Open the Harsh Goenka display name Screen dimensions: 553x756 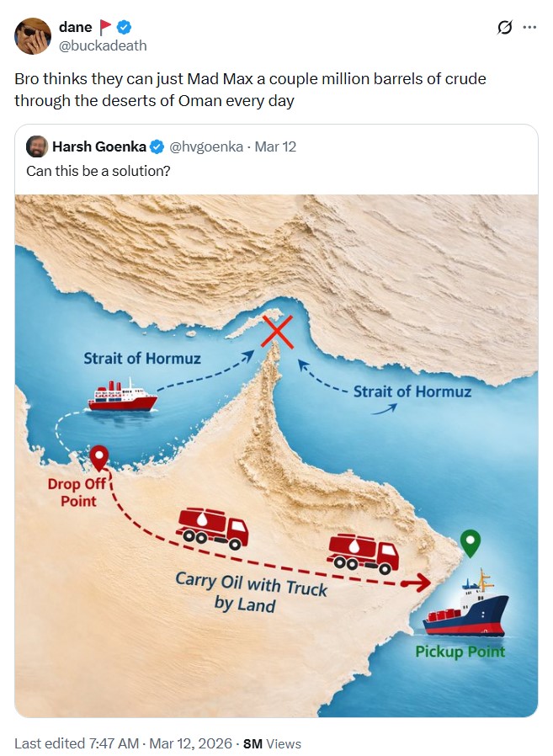[x=99, y=147]
